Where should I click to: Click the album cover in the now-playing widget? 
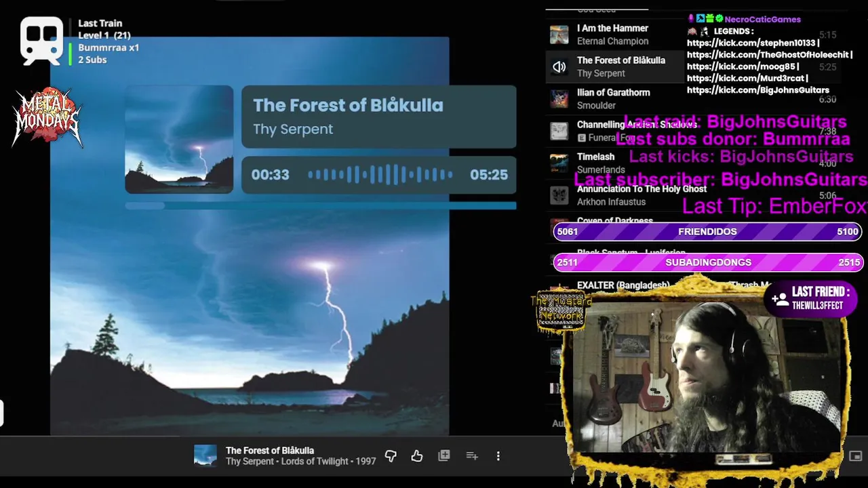coord(179,139)
